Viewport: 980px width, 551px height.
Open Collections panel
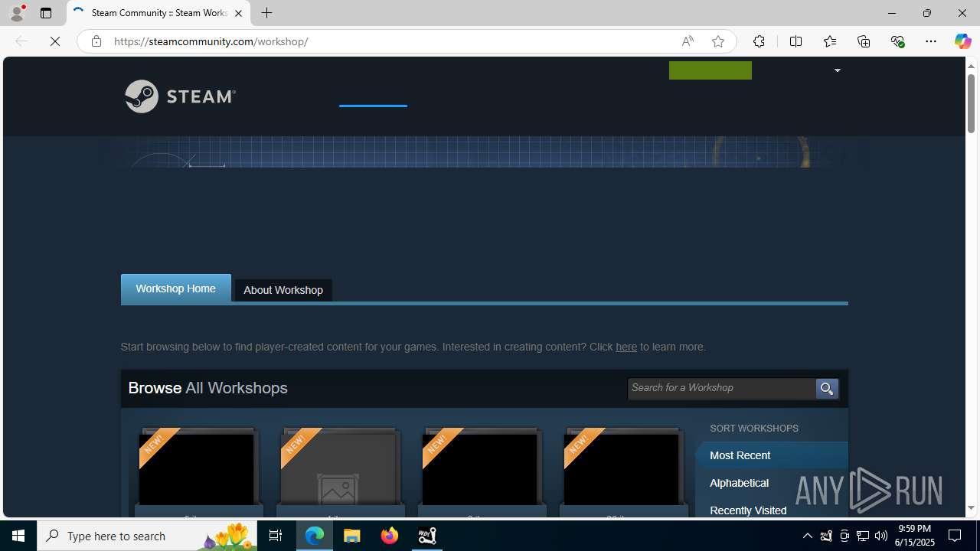[864, 41]
